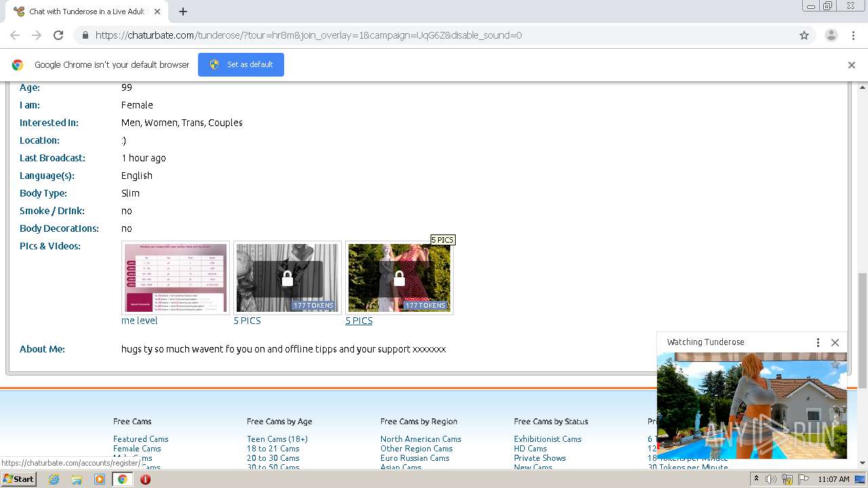Open Other Region Cams link
Screen dimensions: 868x488
click(416, 449)
